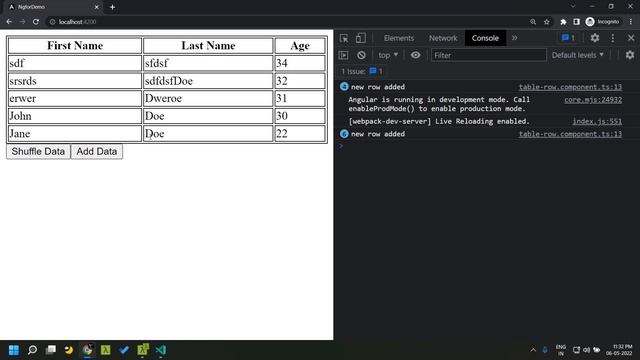Click the cell containing sdfdsfDoe
The image size is (640, 360).
(x=208, y=81)
